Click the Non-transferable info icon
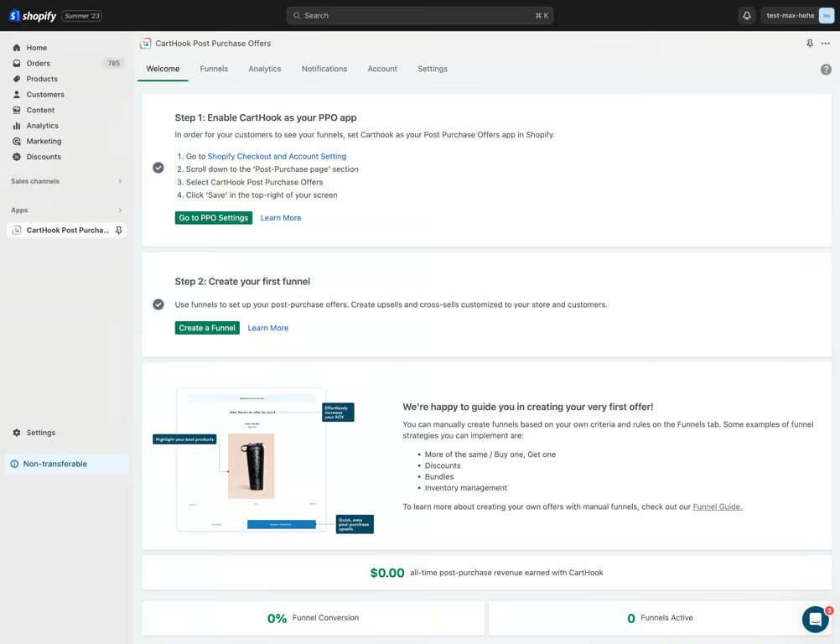The width and height of the screenshot is (840, 644). [14, 464]
